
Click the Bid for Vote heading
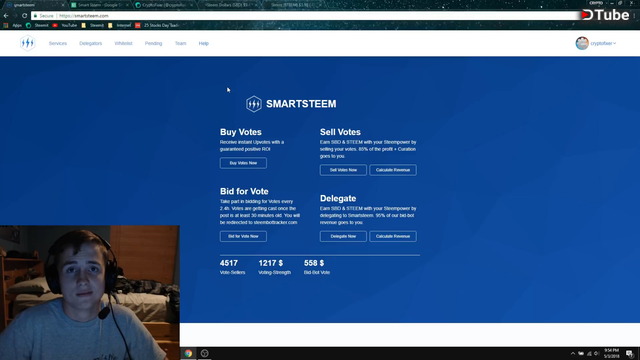click(x=244, y=191)
